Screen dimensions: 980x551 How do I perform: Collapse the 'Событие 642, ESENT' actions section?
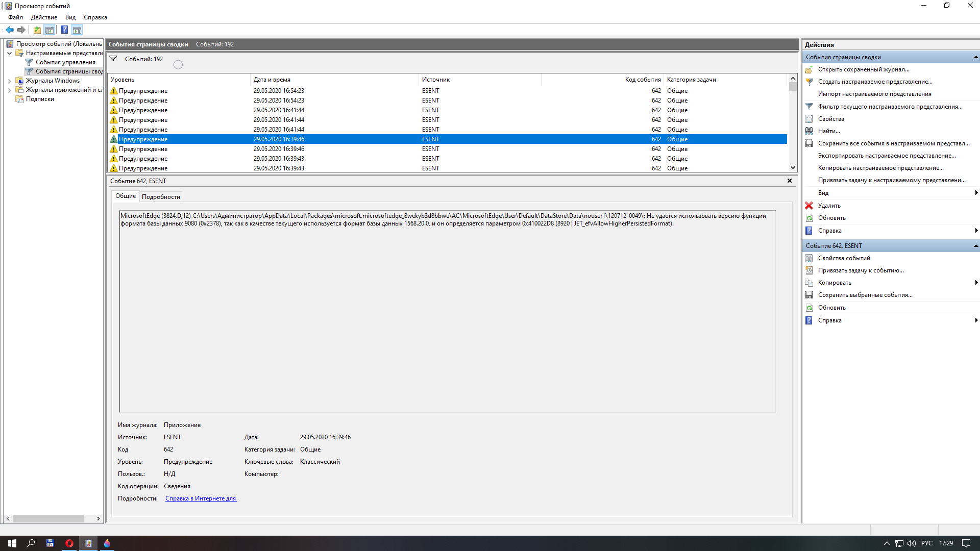coord(975,246)
